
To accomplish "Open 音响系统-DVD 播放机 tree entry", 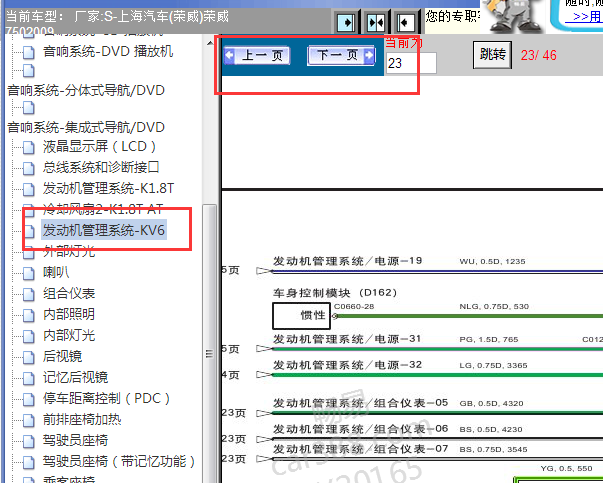I will [x=108, y=51].
